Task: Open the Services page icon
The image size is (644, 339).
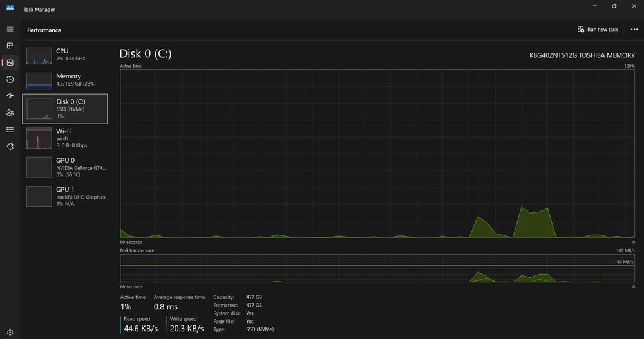Action: tap(10, 147)
